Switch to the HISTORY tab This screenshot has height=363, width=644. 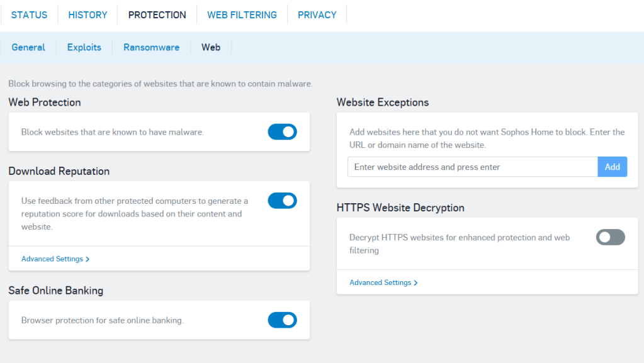88,14
